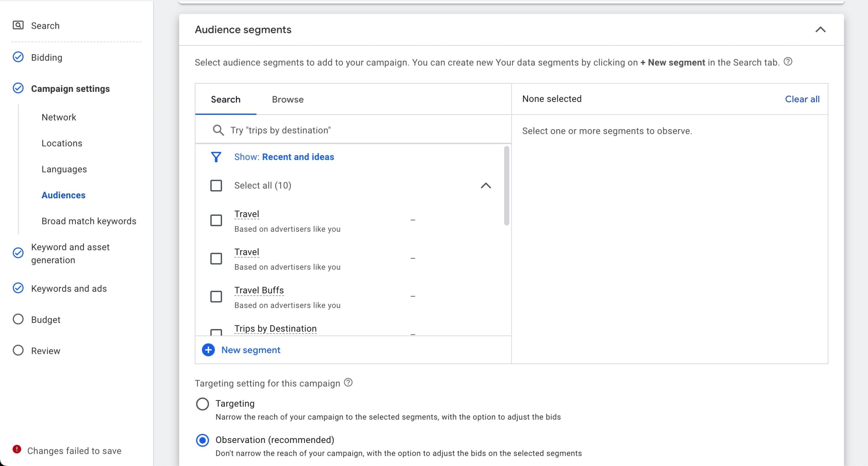
Task: Open Locations under Campaign settings
Action: [x=62, y=143]
